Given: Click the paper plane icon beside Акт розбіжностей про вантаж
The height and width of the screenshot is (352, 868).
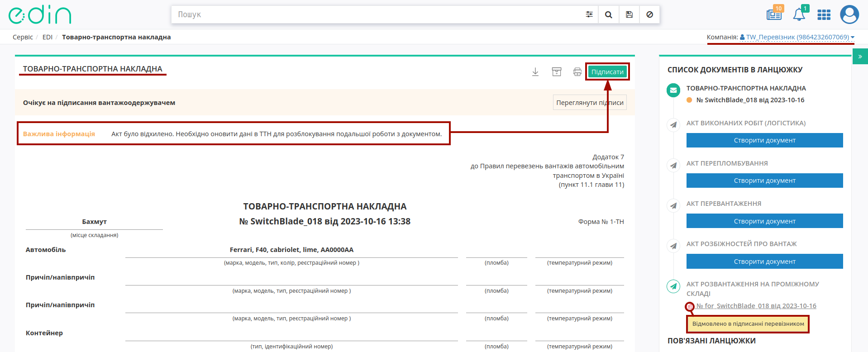Looking at the screenshot, I should click(x=673, y=246).
